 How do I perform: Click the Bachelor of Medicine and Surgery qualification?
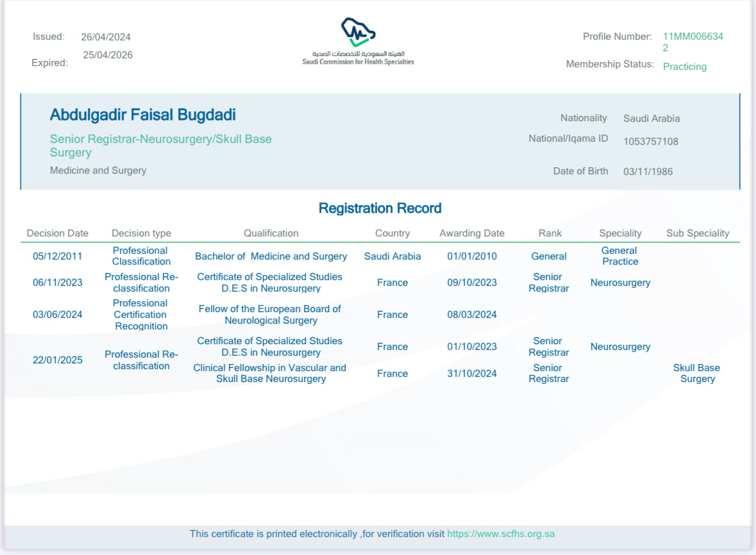[x=271, y=256]
